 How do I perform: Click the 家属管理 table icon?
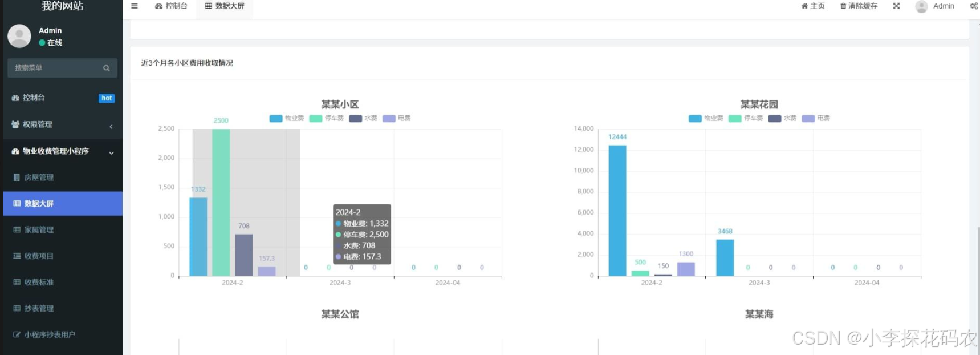click(17, 230)
